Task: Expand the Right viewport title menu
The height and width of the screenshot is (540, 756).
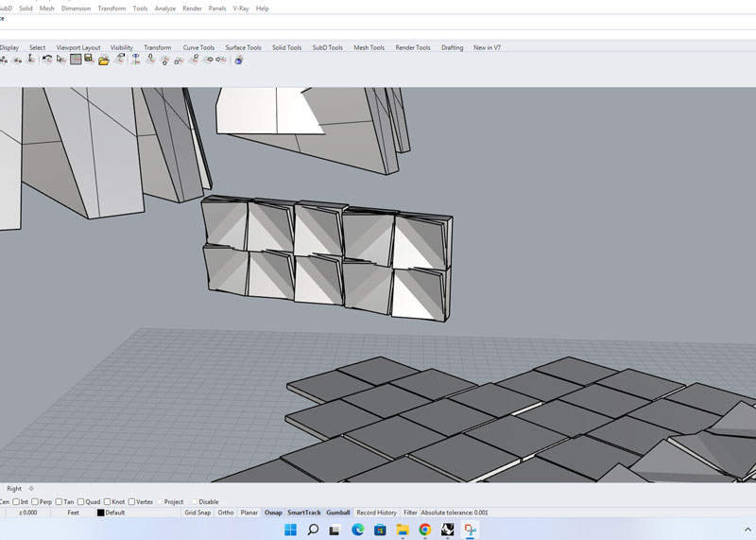Action: click(x=15, y=489)
